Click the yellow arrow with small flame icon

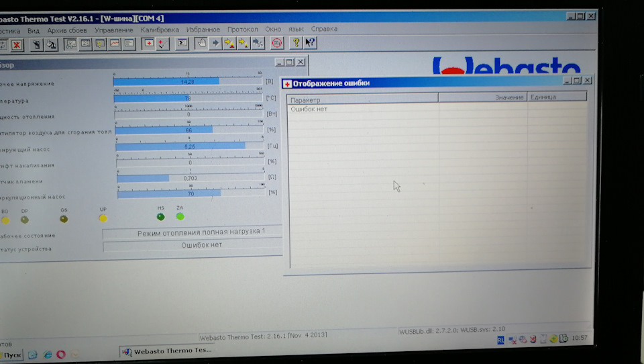(x=244, y=43)
